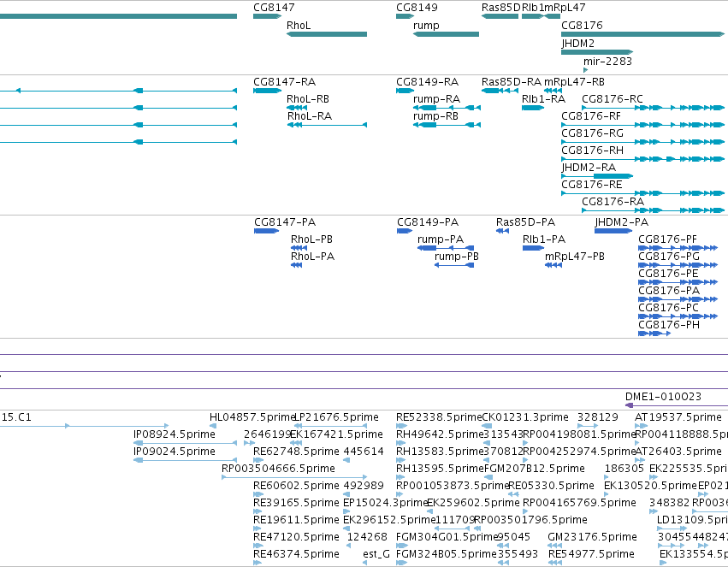
Task: Click EST FGM304G01.5prime label
Action: tap(447, 537)
